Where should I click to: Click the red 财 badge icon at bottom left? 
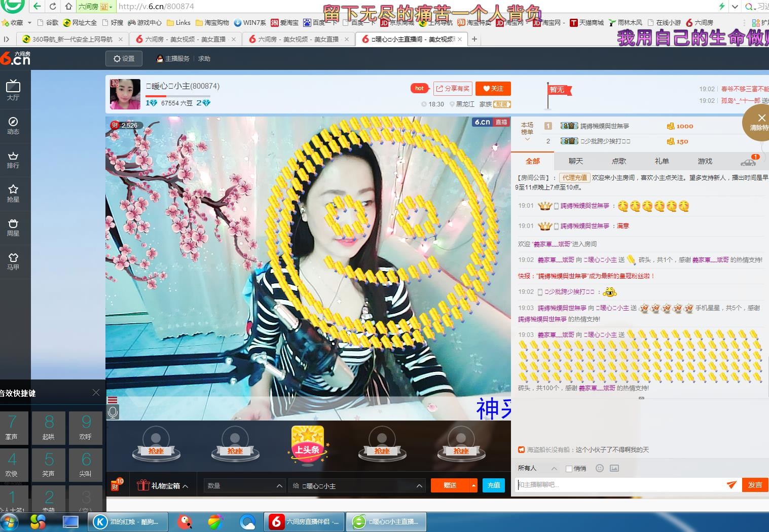(x=116, y=485)
